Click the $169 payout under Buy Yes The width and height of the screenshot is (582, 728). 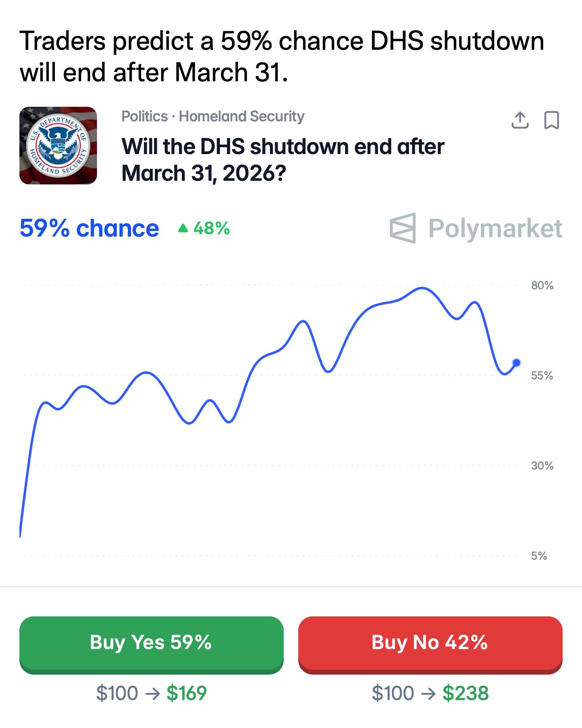click(187, 693)
